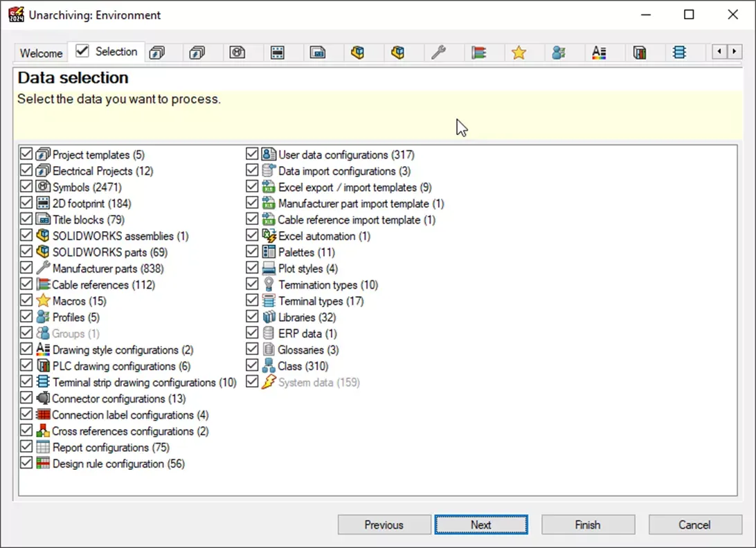Uncheck the Glossaries (3) checkbox
Image resolution: width=756 pixels, height=548 pixels.
pyautogui.click(x=252, y=349)
